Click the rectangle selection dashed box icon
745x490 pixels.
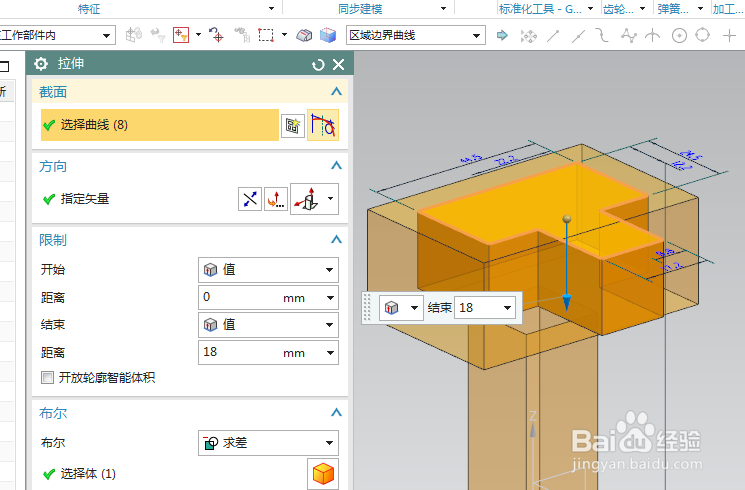266,35
